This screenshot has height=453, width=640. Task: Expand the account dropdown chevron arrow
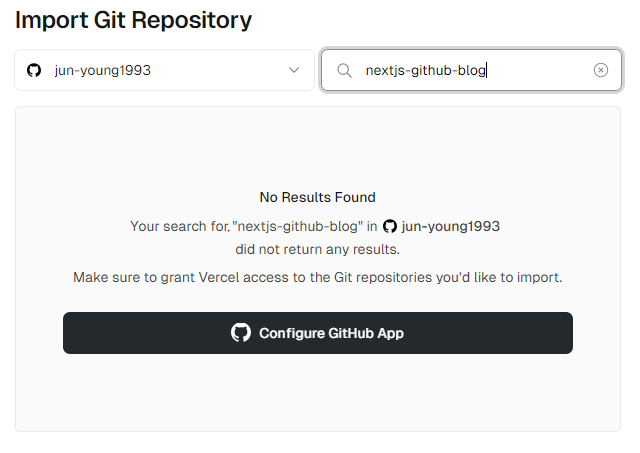coord(294,70)
